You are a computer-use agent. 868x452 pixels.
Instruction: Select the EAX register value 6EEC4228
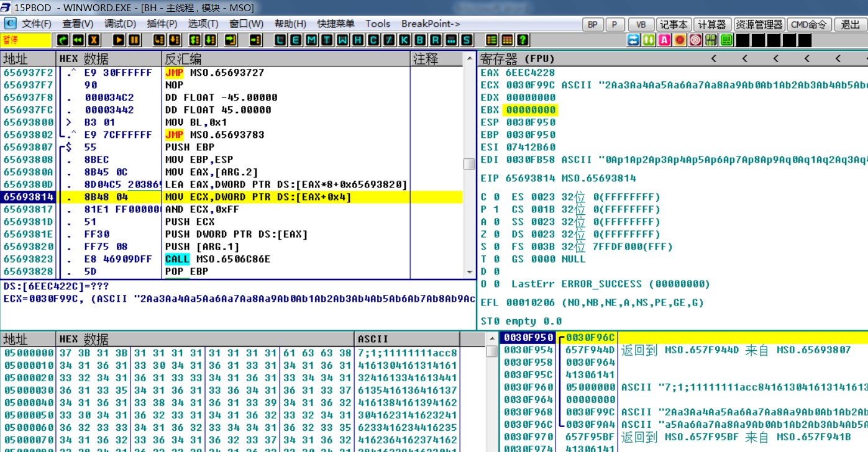pos(530,73)
